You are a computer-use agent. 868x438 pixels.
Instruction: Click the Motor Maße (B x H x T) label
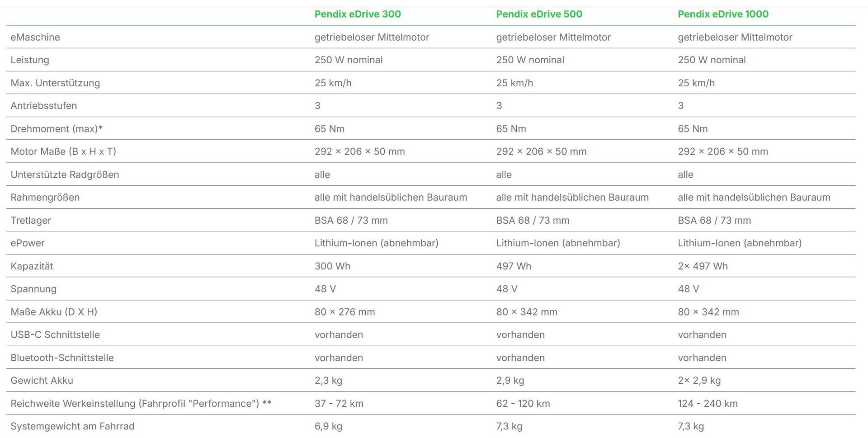pos(63,151)
